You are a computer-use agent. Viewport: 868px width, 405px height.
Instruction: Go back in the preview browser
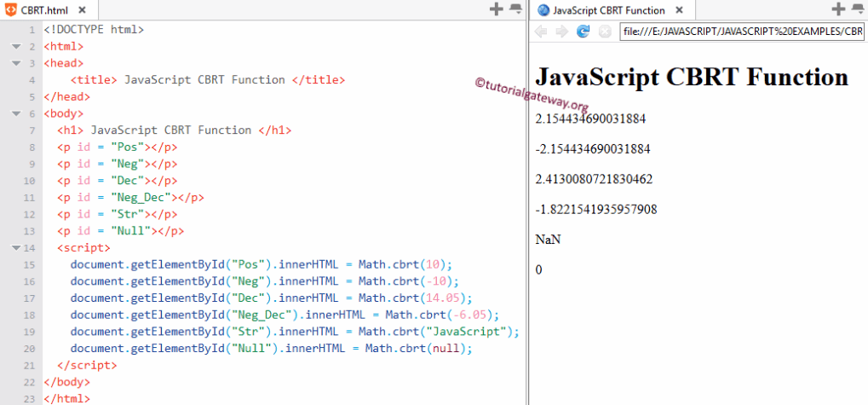(x=541, y=32)
